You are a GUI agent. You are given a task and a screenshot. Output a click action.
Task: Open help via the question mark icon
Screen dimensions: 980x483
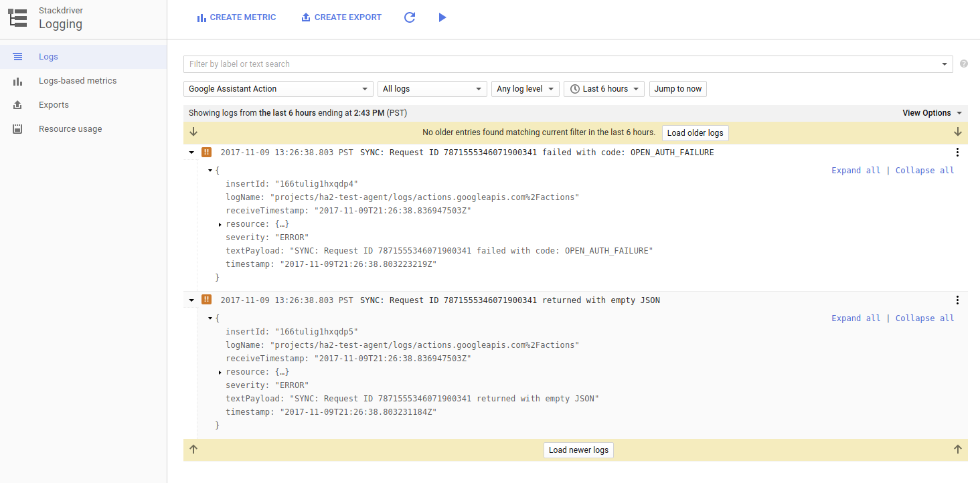point(965,64)
